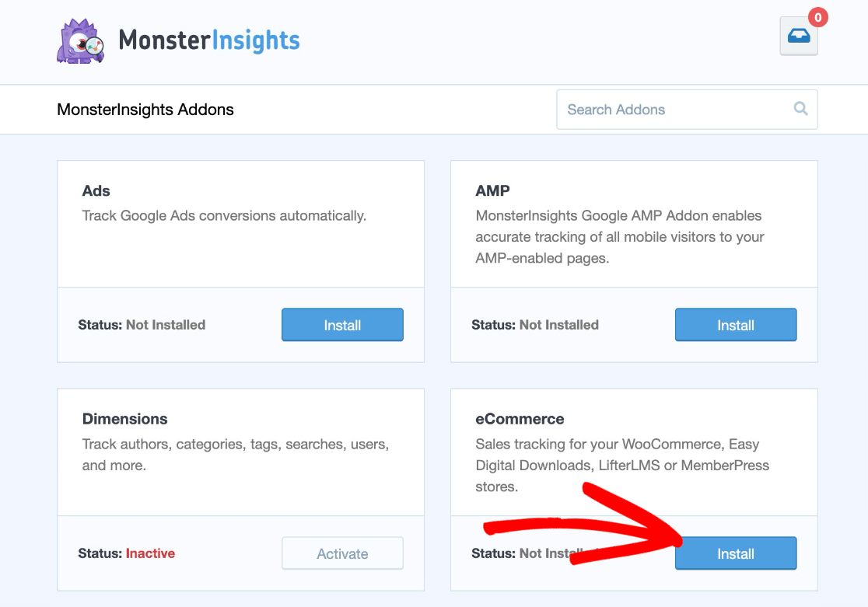Activate the Dimensions addon

(342, 553)
